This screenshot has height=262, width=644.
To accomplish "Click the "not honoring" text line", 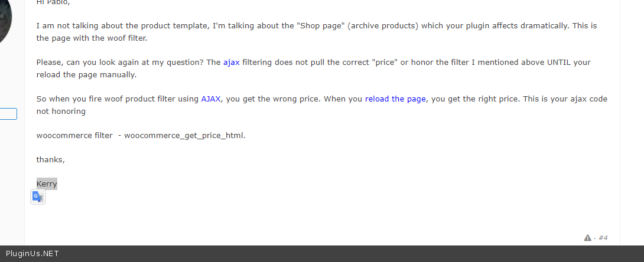I will (61, 111).
